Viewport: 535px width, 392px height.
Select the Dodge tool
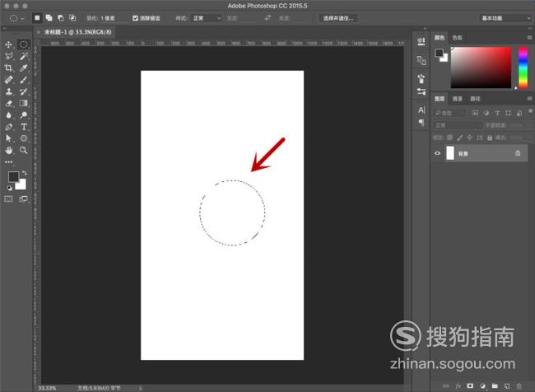(24, 115)
